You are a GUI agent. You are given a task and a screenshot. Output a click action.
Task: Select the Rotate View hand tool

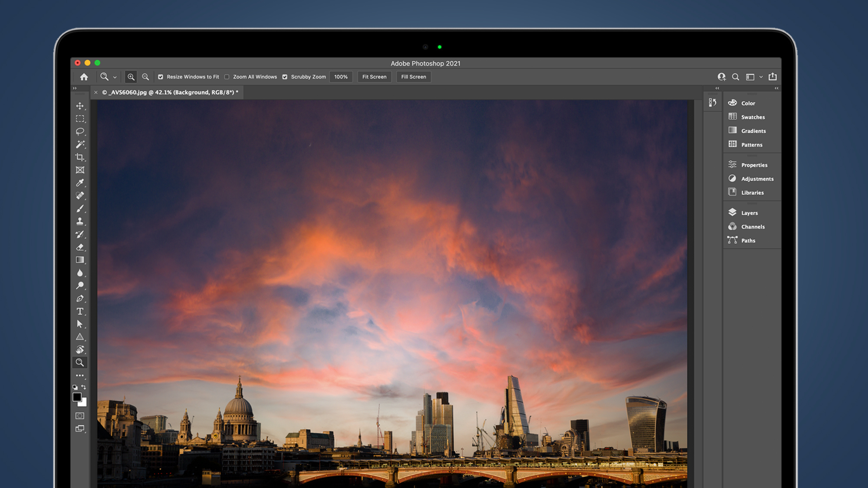tap(80, 350)
